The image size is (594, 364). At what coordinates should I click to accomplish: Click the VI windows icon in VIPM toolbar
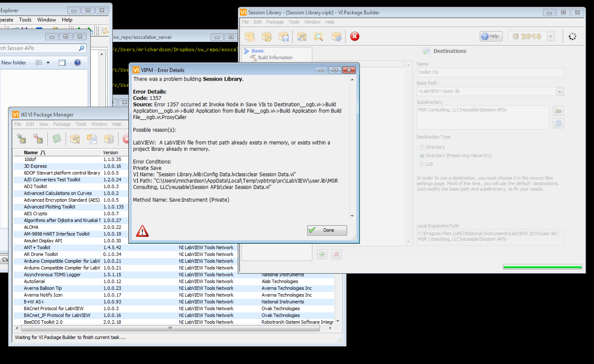(92, 139)
